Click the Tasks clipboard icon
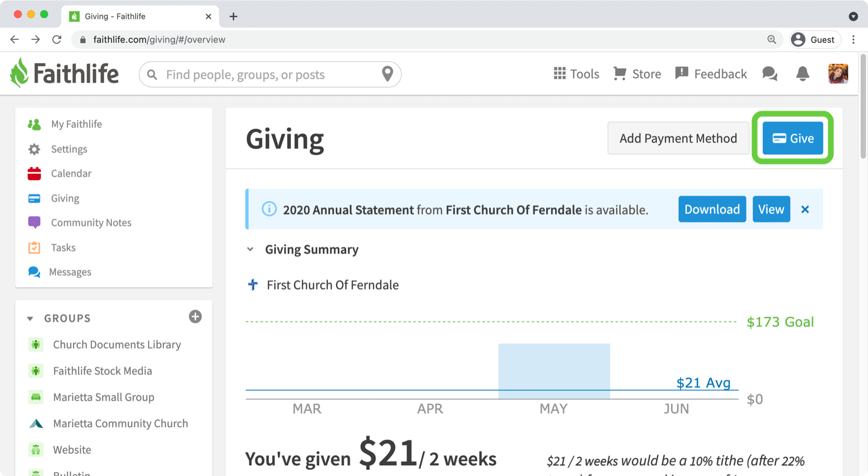This screenshot has width=868, height=476. [x=34, y=248]
